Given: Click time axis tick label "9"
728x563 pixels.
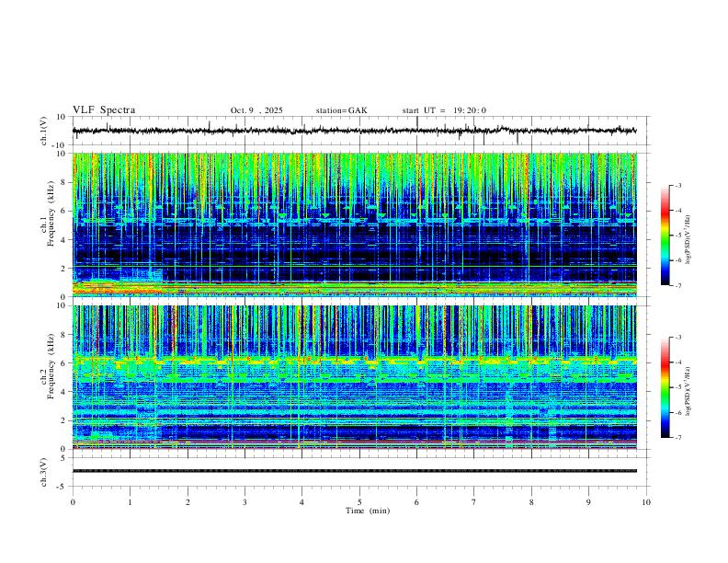Looking at the screenshot, I should pos(588,502).
